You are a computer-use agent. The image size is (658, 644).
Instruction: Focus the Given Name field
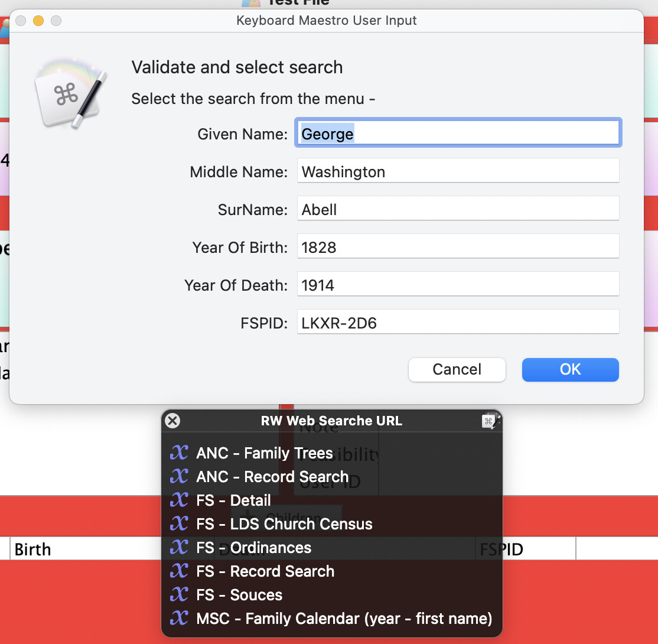coord(458,133)
